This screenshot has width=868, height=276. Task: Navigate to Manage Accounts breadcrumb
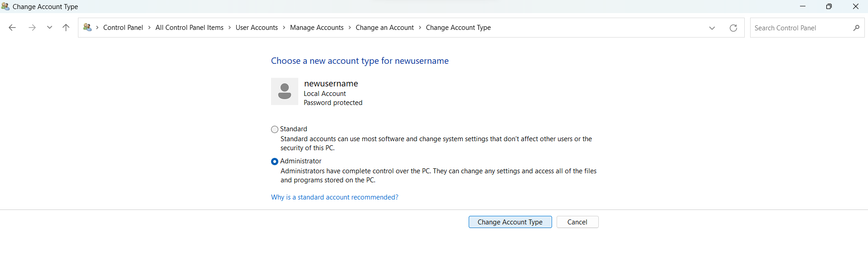pyautogui.click(x=316, y=28)
